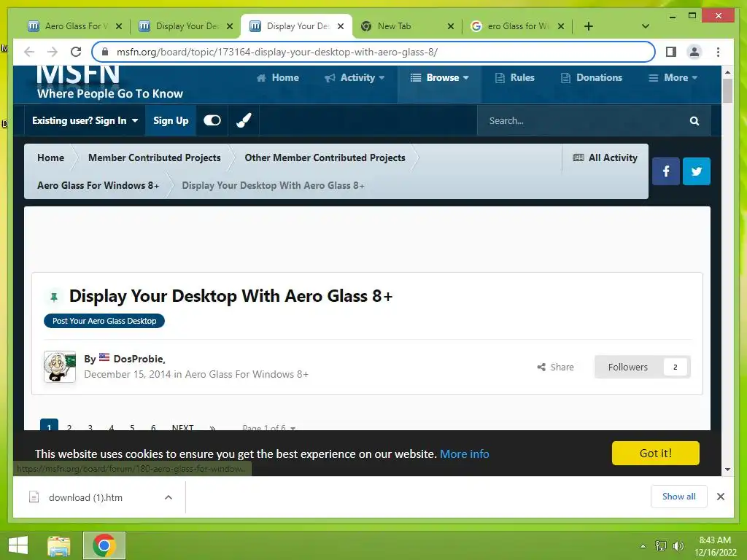This screenshot has height=560, width=747.
Task: Click the MSFN site logo
Action: click(109, 82)
